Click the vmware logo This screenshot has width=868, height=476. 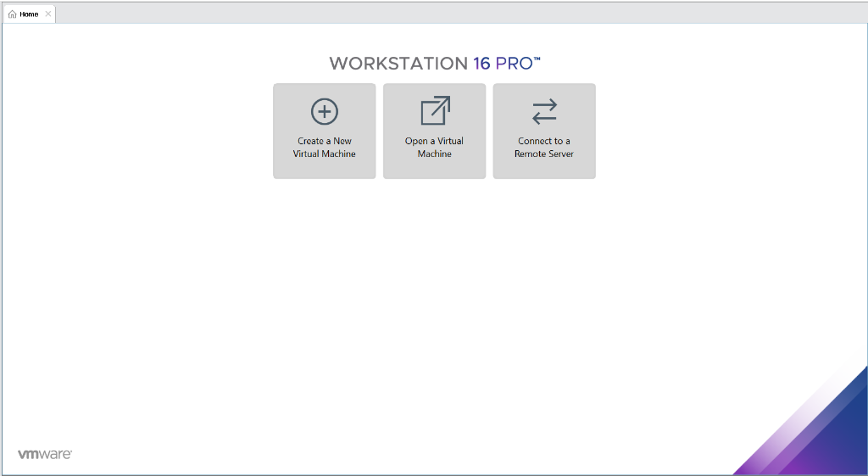45,455
